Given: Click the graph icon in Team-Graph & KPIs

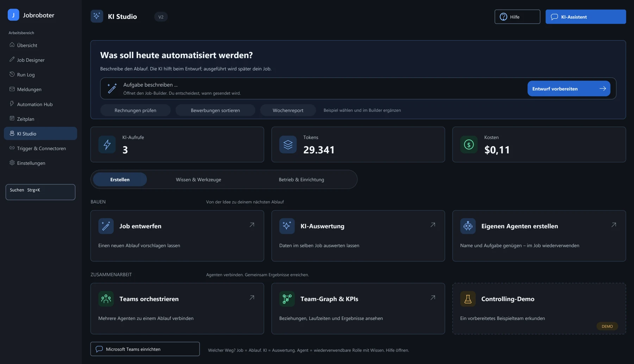Looking at the screenshot, I should click(x=287, y=299).
